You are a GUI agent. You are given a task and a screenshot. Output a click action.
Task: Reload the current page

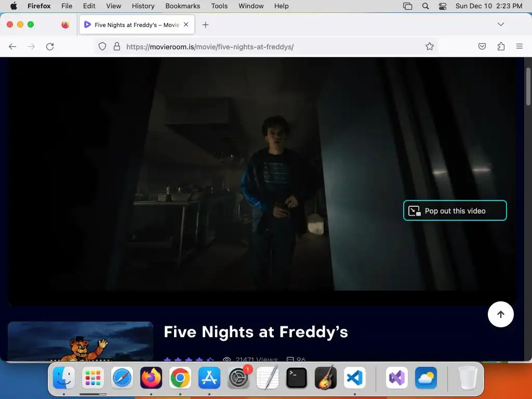pyautogui.click(x=50, y=46)
